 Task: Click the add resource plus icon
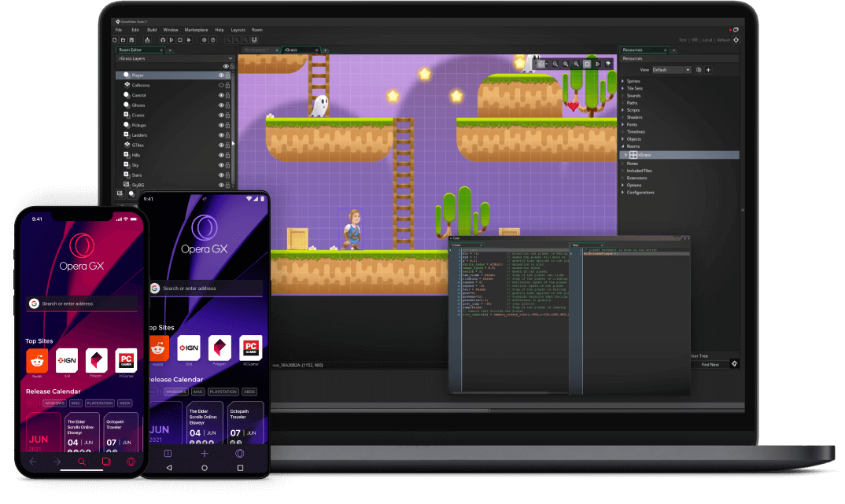707,70
